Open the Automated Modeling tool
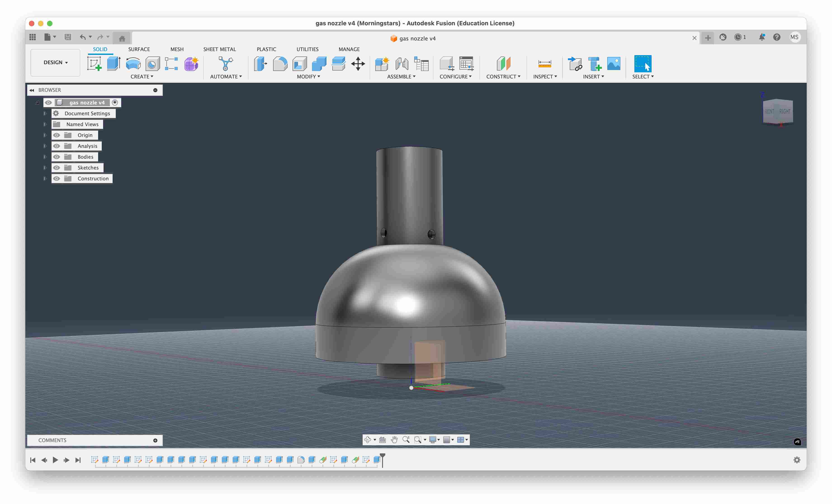This screenshot has width=832, height=504. (x=226, y=64)
